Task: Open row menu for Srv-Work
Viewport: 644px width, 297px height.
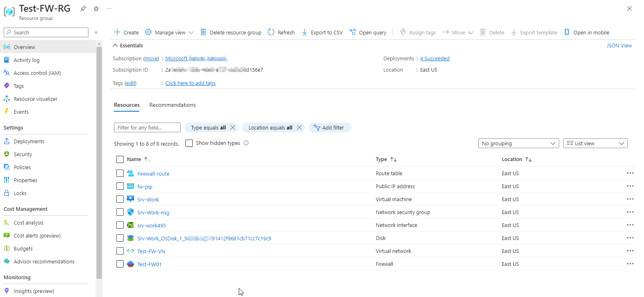Action: tap(630, 199)
